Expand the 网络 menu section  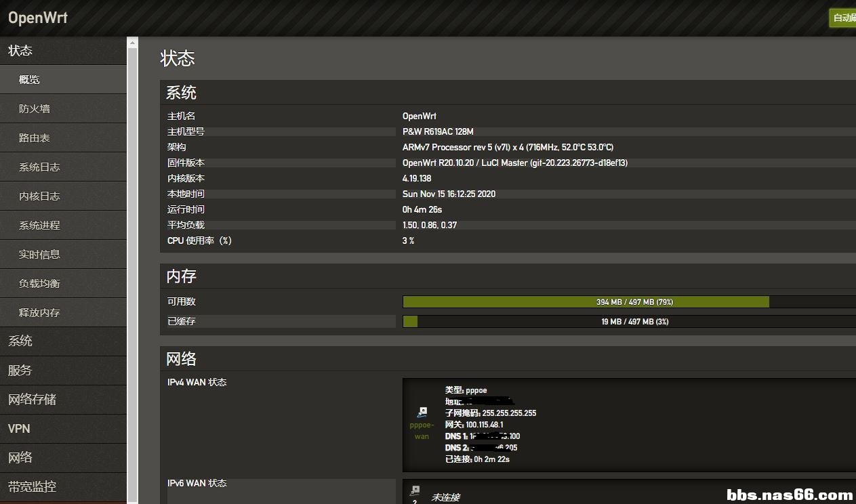(20, 458)
